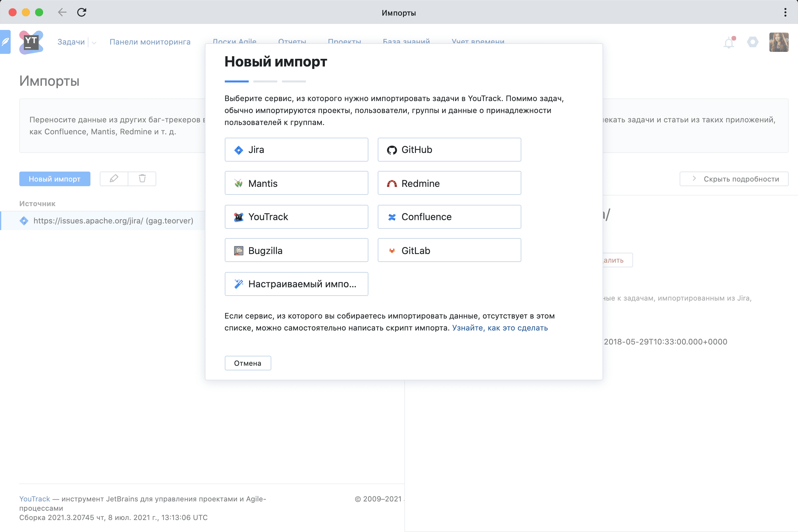Pick Bugzilla import service
798x532 pixels.
point(296,250)
